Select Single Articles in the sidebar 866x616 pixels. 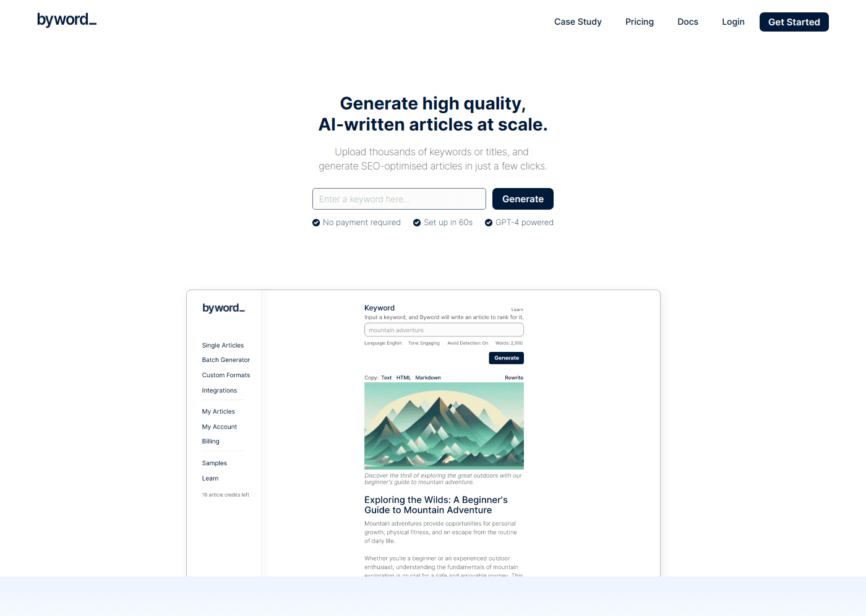point(223,345)
